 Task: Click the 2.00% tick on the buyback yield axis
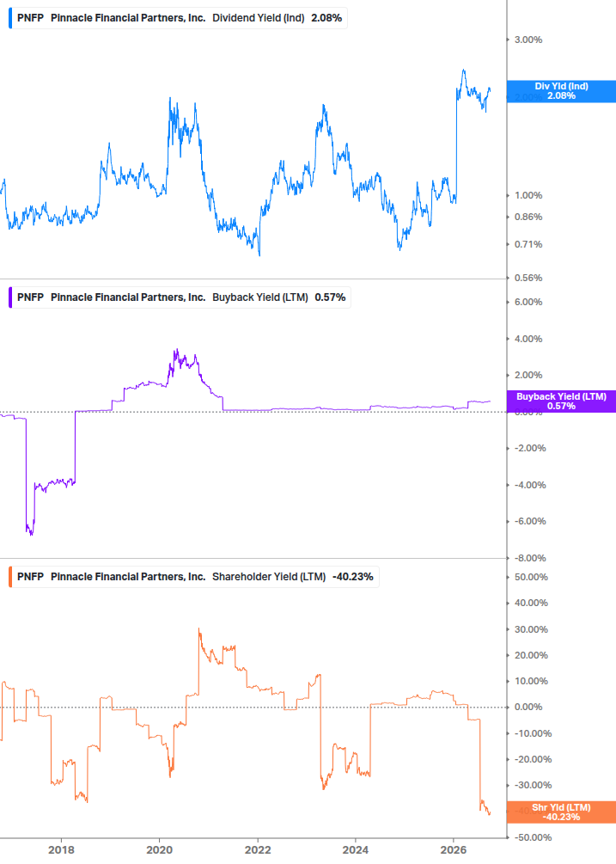pyautogui.click(x=528, y=375)
